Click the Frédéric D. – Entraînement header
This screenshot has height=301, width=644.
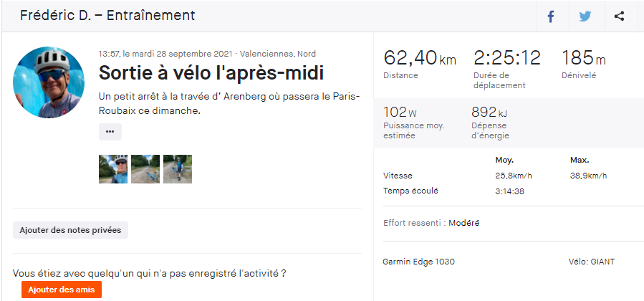tap(107, 16)
